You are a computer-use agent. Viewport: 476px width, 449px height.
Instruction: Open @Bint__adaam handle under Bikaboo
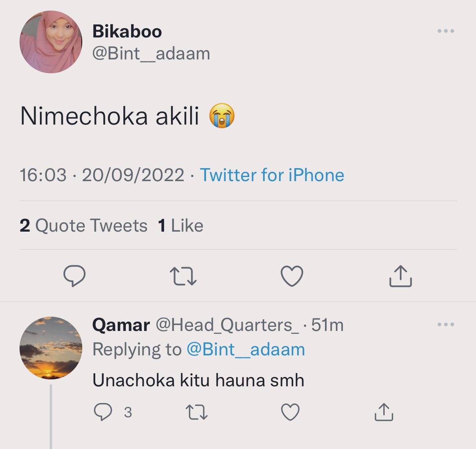coord(151,53)
